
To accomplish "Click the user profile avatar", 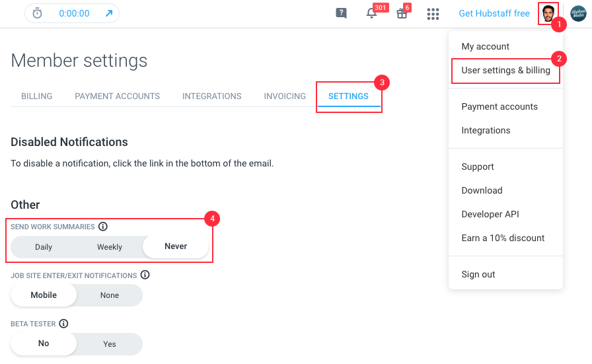I will pyautogui.click(x=548, y=13).
